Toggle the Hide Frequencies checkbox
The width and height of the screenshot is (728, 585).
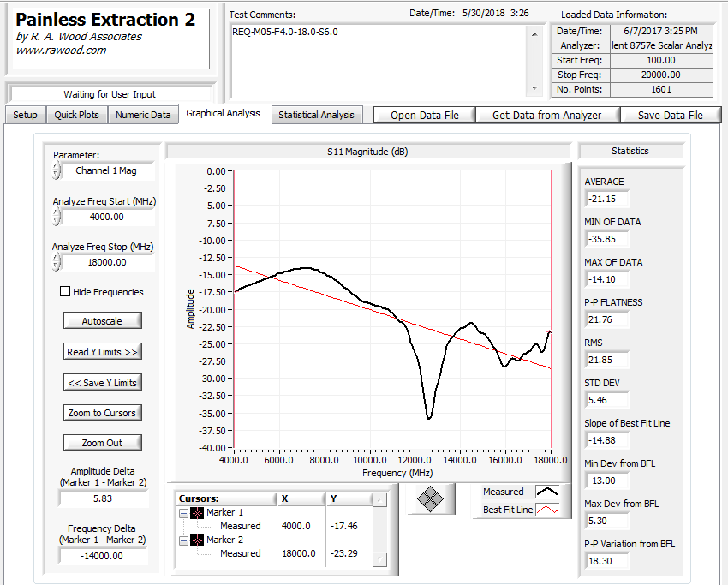(65, 291)
